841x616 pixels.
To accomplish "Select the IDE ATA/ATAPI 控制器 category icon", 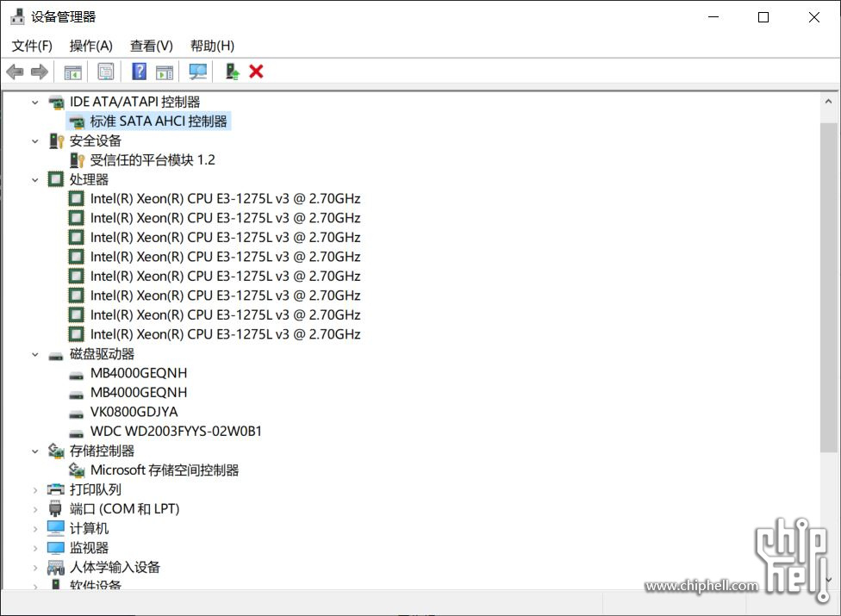I will click(56, 102).
